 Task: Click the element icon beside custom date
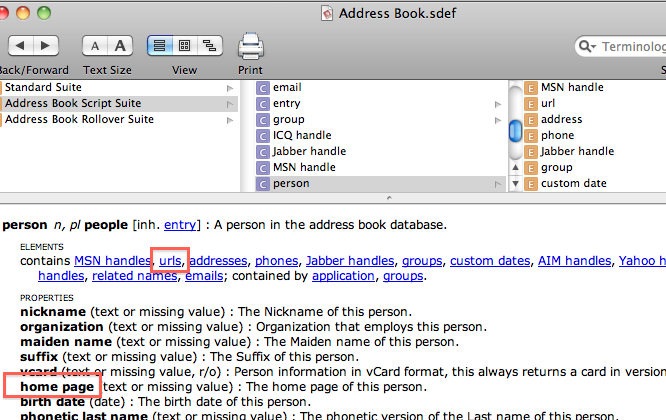[x=531, y=184]
